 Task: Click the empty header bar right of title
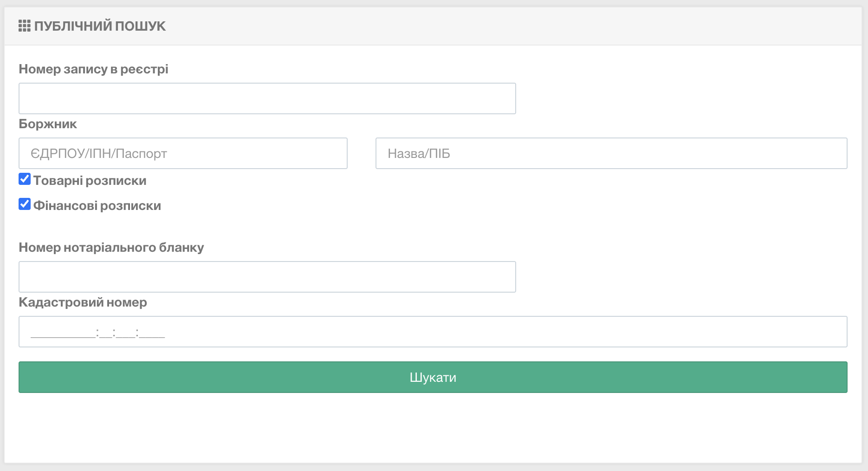tap(511, 26)
